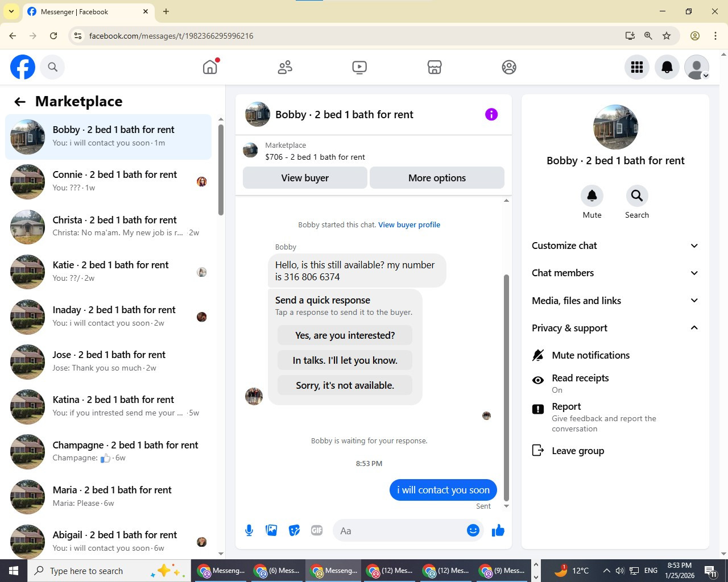The image size is (728, 582).
Task: Open the Marketplace storefront icon
Action: point(435,67)
